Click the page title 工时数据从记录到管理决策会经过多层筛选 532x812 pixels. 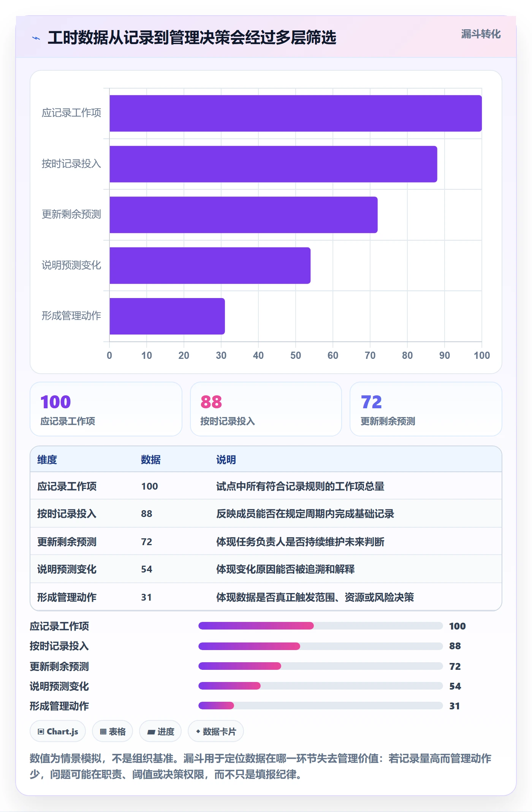click(x=192, y=38)
